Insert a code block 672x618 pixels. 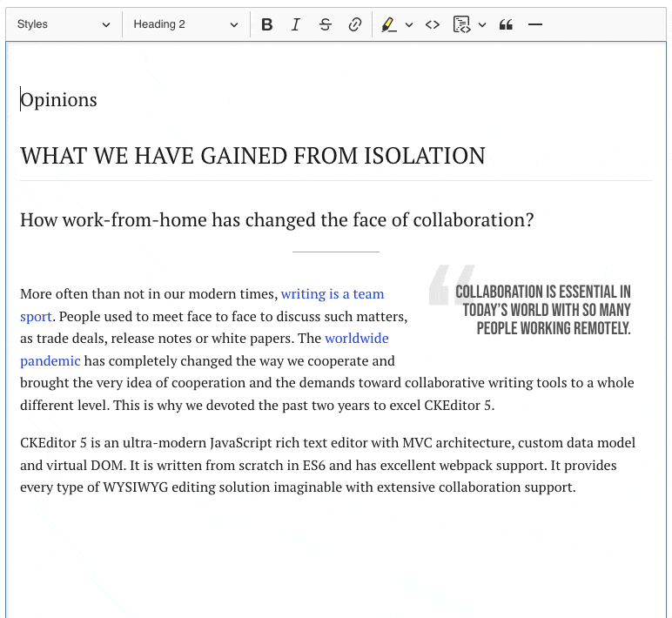(461, 24)
